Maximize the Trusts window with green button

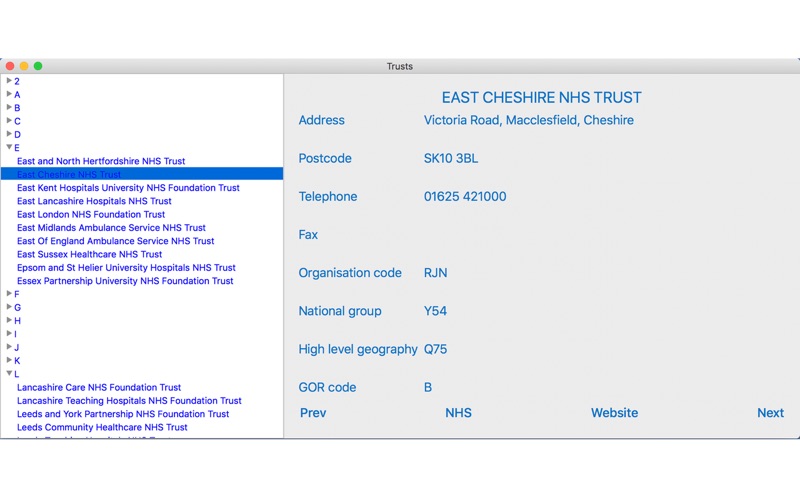pos(38,66)
